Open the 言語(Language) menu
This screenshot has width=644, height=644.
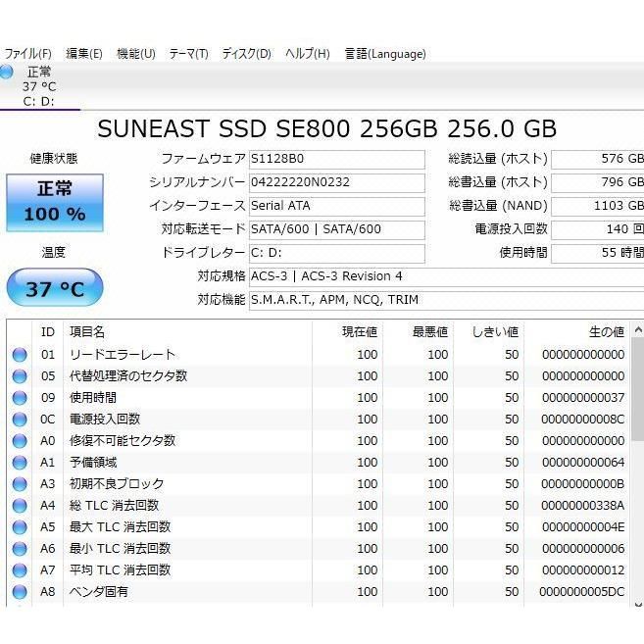(x=385, y=54)
